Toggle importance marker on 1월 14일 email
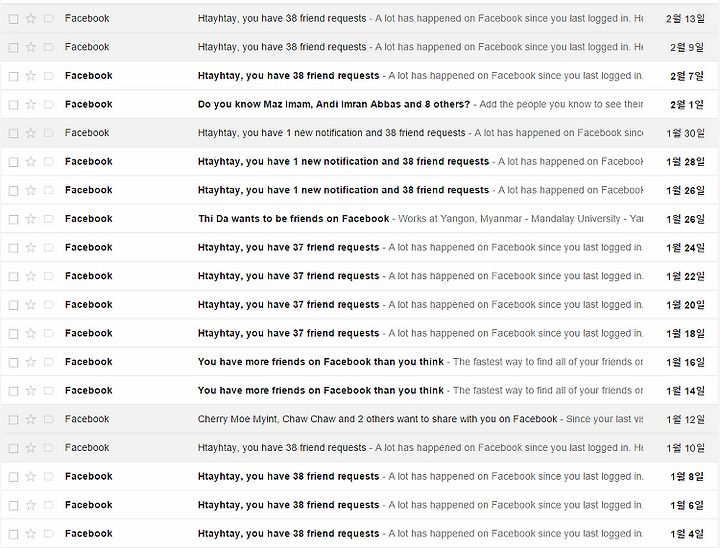This screenshot has width=720, height=548. pyautogui.click(x=48, y=390)
